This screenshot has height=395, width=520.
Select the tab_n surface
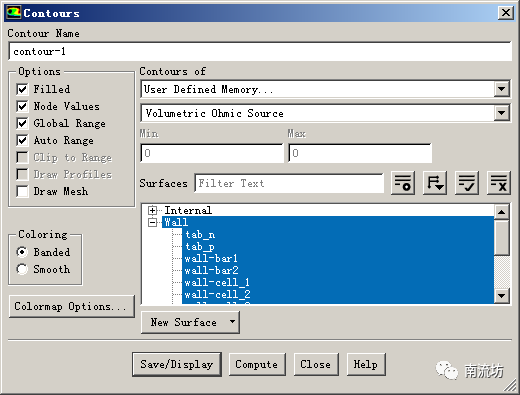coord(200,235)
